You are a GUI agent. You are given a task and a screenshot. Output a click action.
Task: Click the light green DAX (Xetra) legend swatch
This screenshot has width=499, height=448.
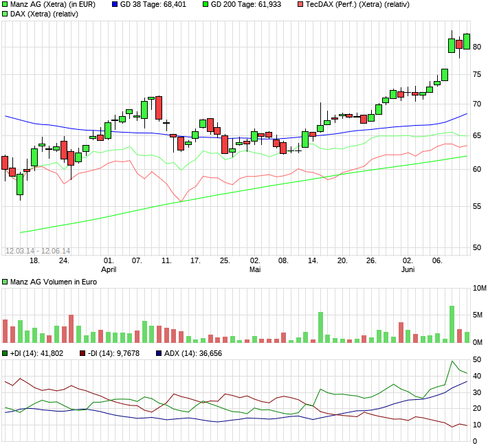5,14
